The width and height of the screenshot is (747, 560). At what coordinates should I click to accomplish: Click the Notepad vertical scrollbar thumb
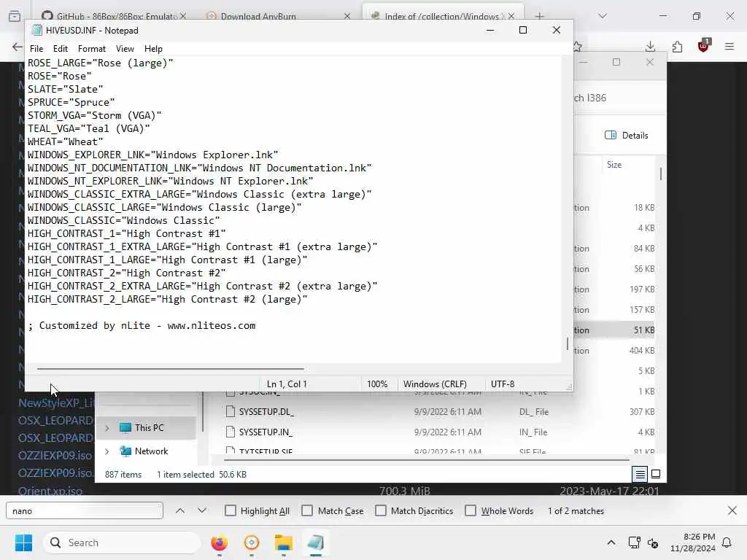point(568,344)
